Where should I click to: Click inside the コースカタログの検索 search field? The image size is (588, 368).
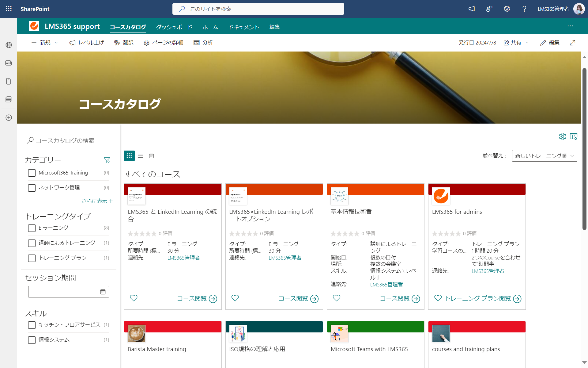[67, 140]
